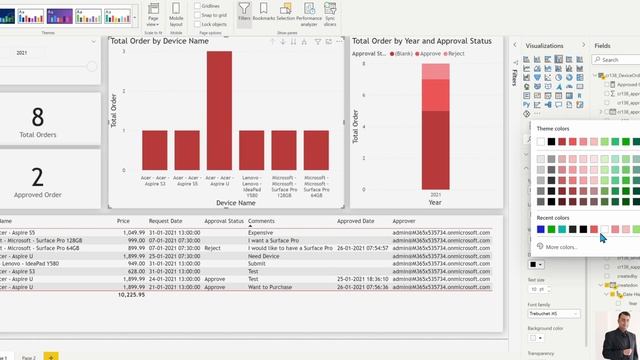
Task: Open the Background color dropdown
Action: tap(536, 338)
